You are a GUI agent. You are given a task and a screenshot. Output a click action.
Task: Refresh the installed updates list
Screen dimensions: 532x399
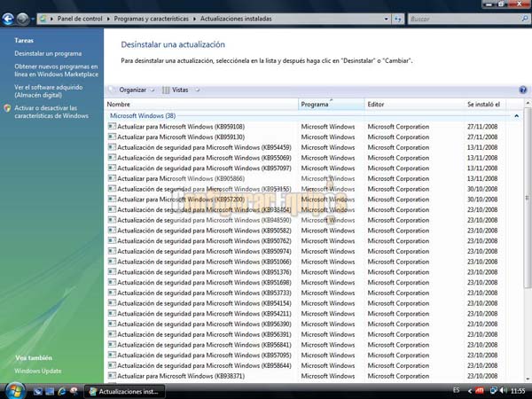point(397,19)
